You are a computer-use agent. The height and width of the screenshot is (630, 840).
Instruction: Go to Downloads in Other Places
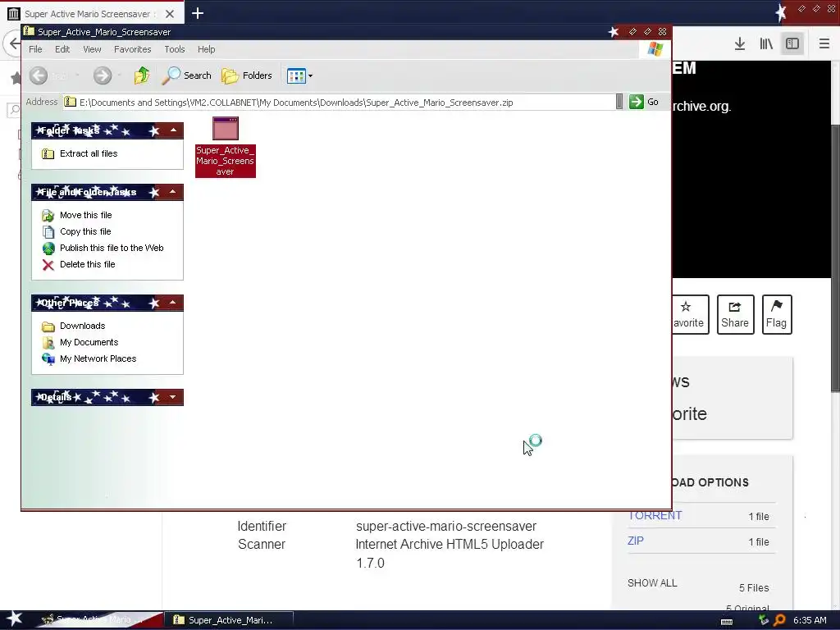pos(83,326)
